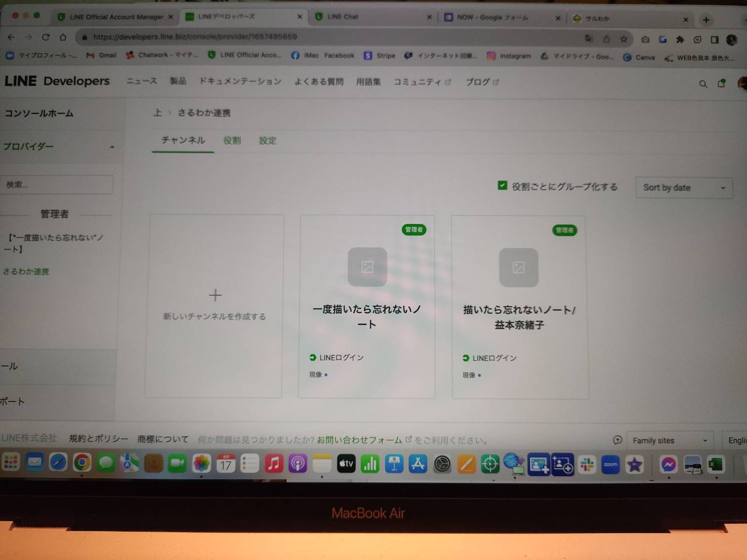Open Mail from the Dock
Screen dimensions: 747x560
(34, 462)
